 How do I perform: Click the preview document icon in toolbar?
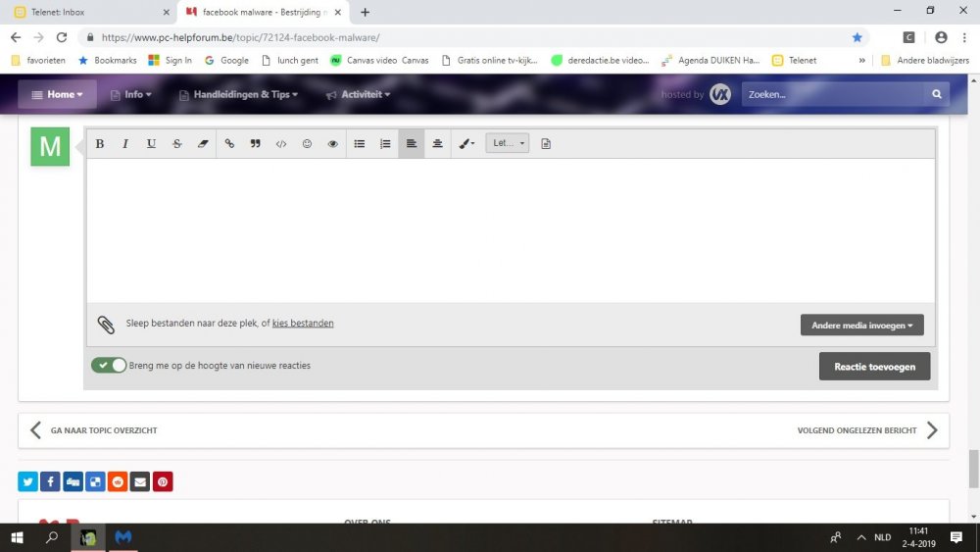(546, 144)
